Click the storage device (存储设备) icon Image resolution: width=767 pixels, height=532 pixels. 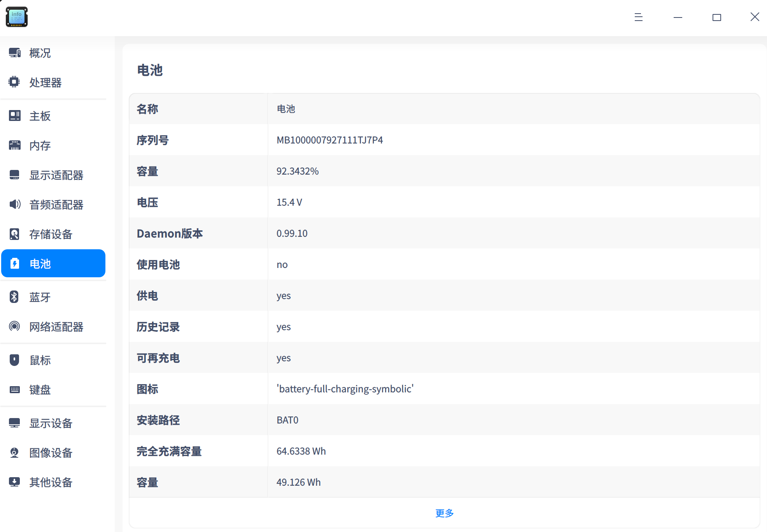tap(14, 234)
